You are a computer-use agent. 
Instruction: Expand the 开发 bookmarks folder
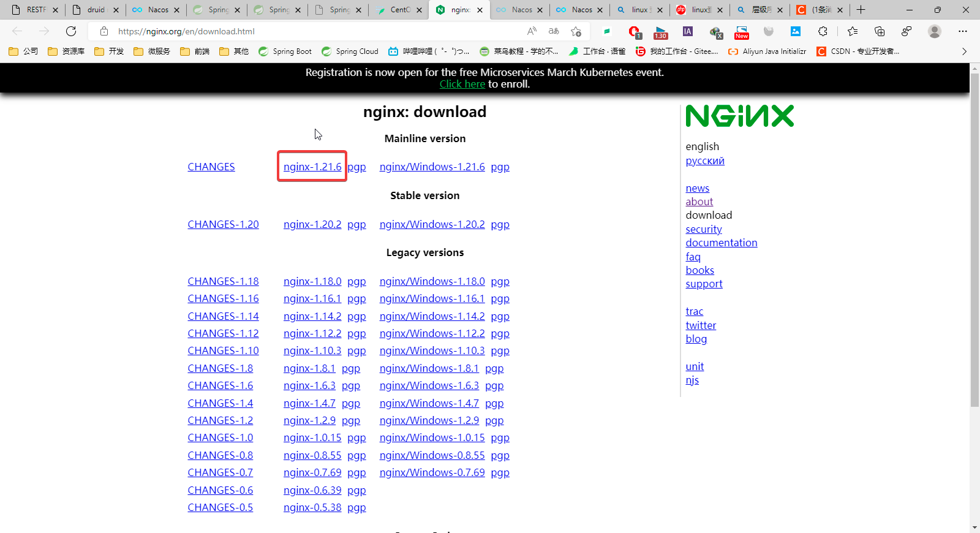tap(109, 51)
